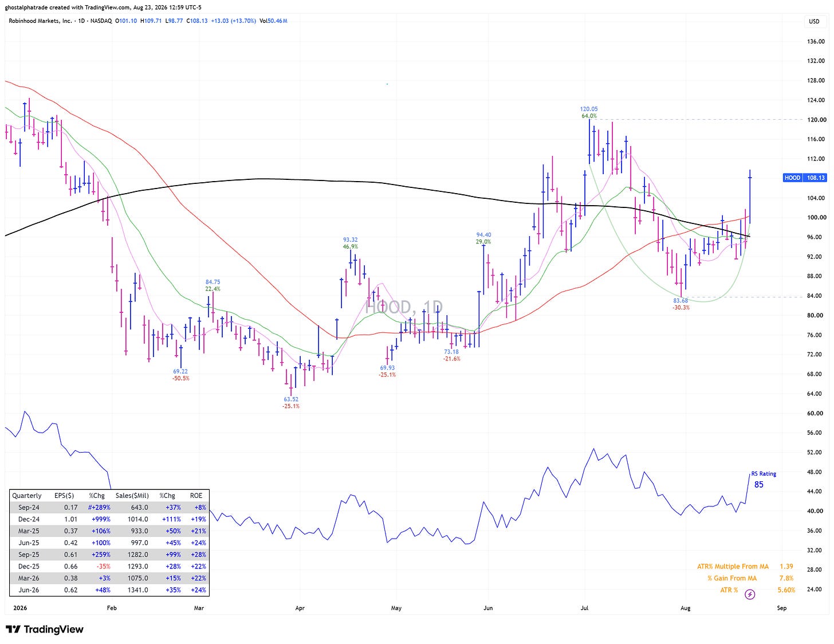The height and width of the screenshot is (644, 834).
Task: Click the 94.40 peak label
Action: (483, 235)
